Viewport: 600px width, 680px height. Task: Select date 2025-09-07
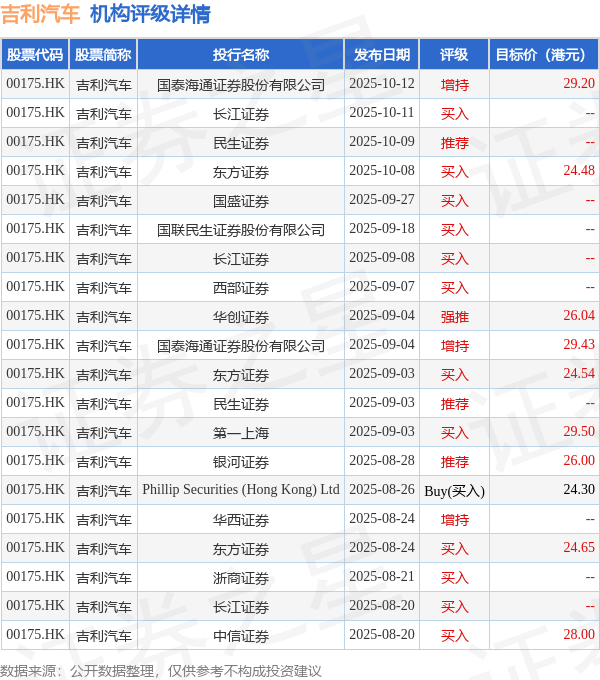point(382,287)
